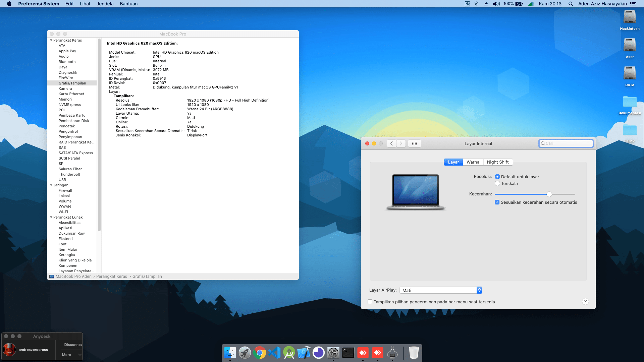Screen dimensions: 644x362
Task: Open the Hackintosh drive on desktop
Action: [x=630, y=20]
